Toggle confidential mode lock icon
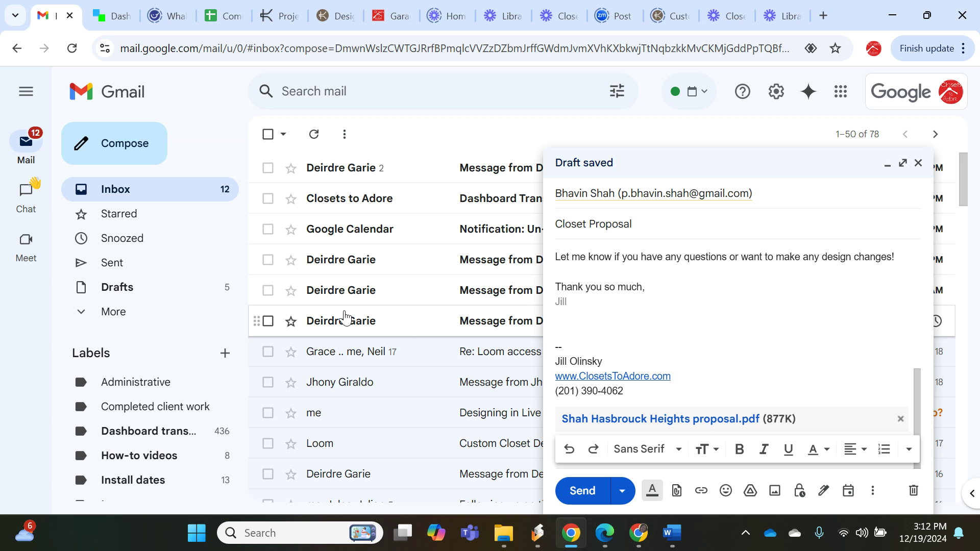This screenshot has height=551, width=980. coord(799,491)
